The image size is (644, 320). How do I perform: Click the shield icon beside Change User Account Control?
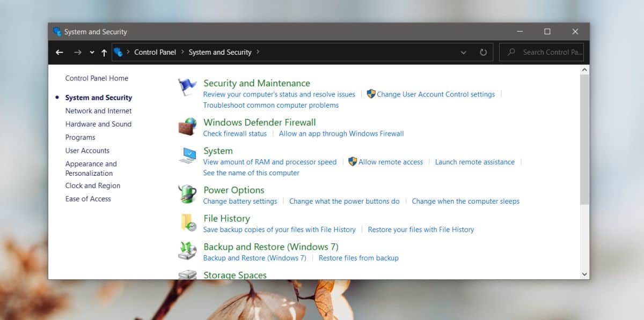click(x=371, y=94)
